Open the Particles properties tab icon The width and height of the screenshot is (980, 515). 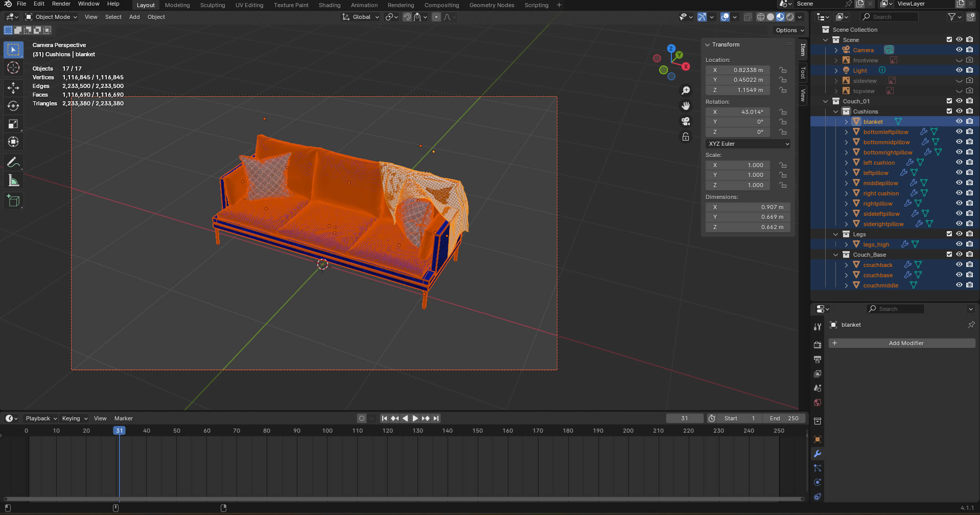click(x=818, y=468)
